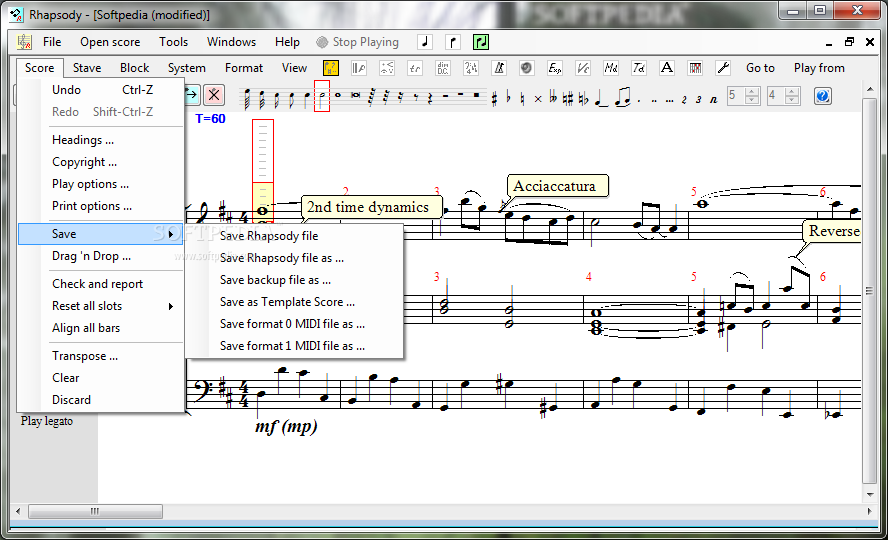Open the Block menu
The width and height of the screenshot is (888, 540).
coord(134,68)
